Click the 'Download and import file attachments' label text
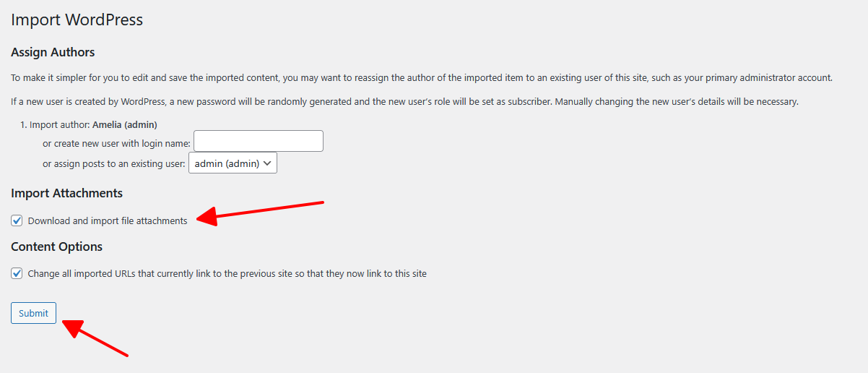This screenshot has height=373, width=868. pos(108,220)
